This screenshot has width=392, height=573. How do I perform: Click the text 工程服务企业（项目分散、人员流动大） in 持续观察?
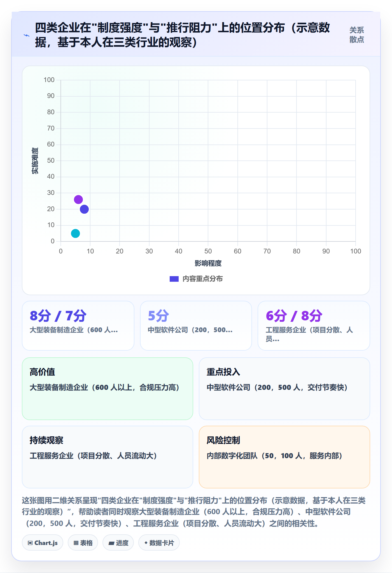click(93, 456)
